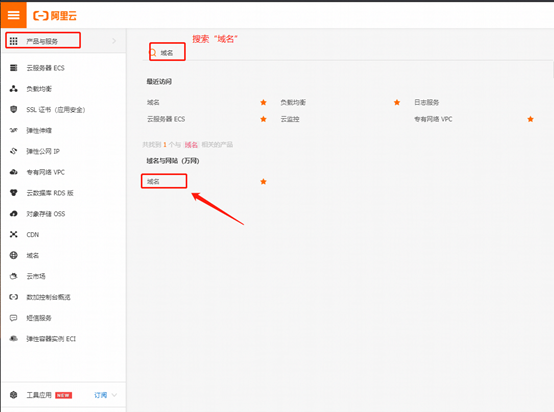Viewport: 554px width, 412px height.
Task: Expand 产品与服务 chevron arrow
Action: click(114, 41)
